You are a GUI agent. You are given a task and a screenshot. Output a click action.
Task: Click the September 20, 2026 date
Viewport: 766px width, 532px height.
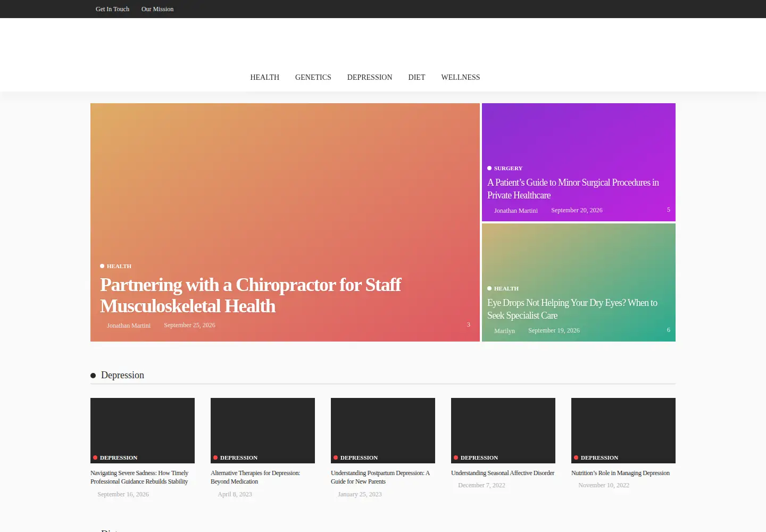click(x=577, y=210)
